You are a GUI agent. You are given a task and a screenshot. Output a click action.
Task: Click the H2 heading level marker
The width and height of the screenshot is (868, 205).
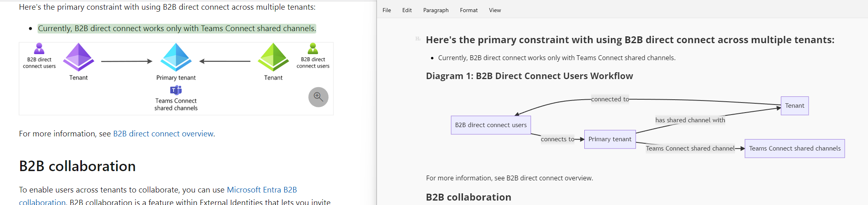click(418, 39)
